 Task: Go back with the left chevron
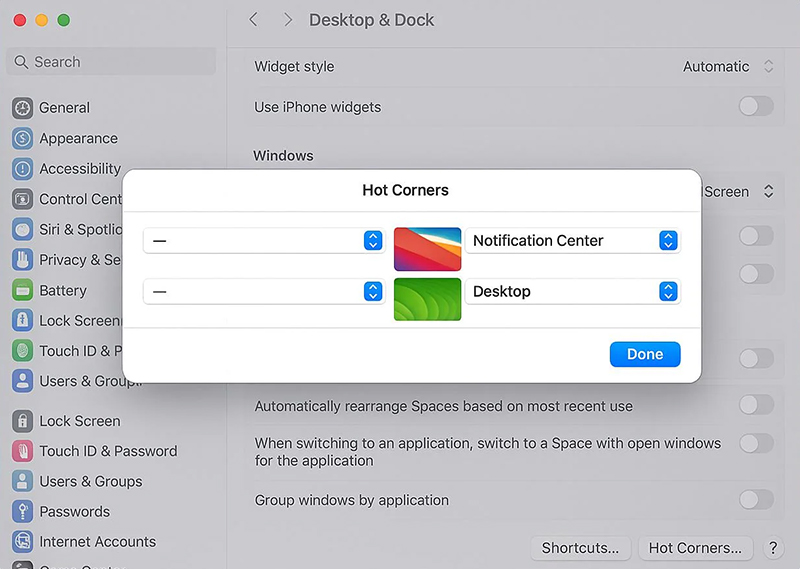tap(253, 20)
